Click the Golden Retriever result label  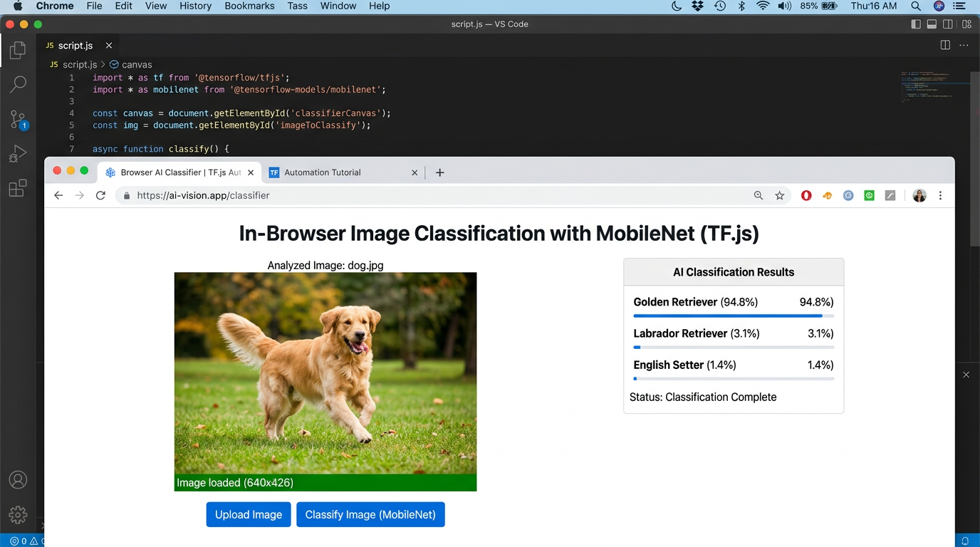[675, 302]
